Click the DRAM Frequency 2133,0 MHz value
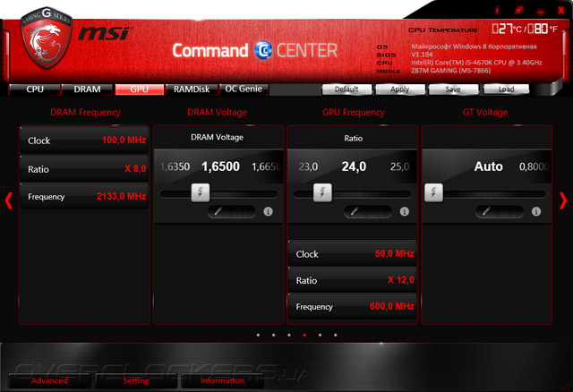The width and height of the screenshot is (573, 392). click(122, 196)
